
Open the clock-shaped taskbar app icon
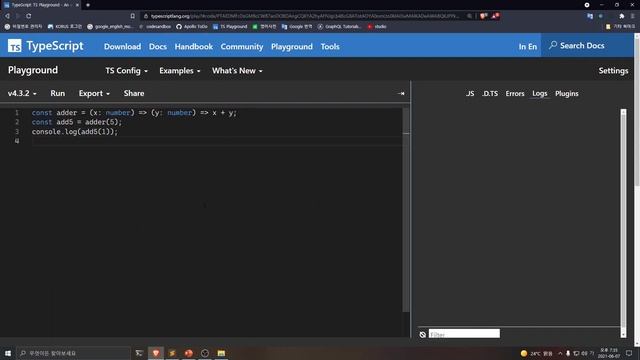point(205,353)
